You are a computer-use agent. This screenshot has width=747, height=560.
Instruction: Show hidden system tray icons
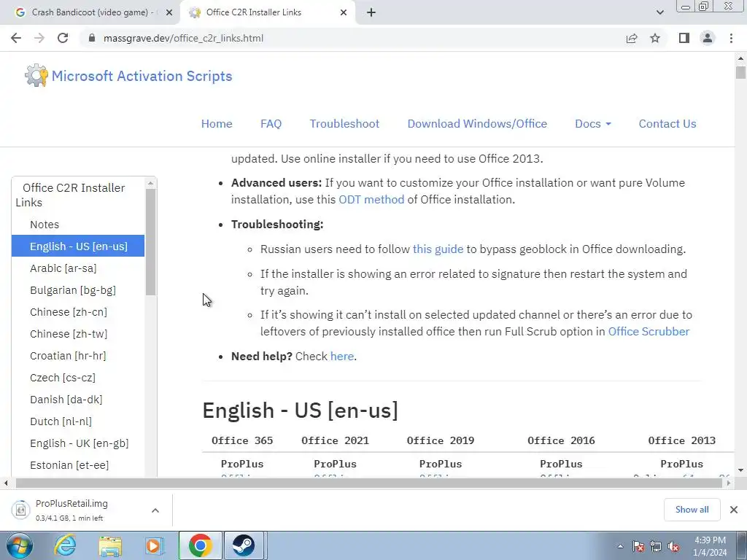pyautogui.click(x=620, y=546)
